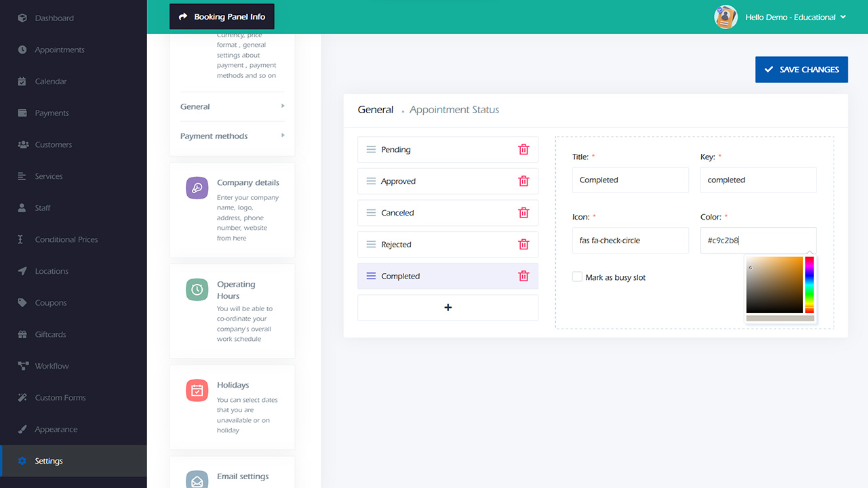Click the Color hex input field

point(758,240)
